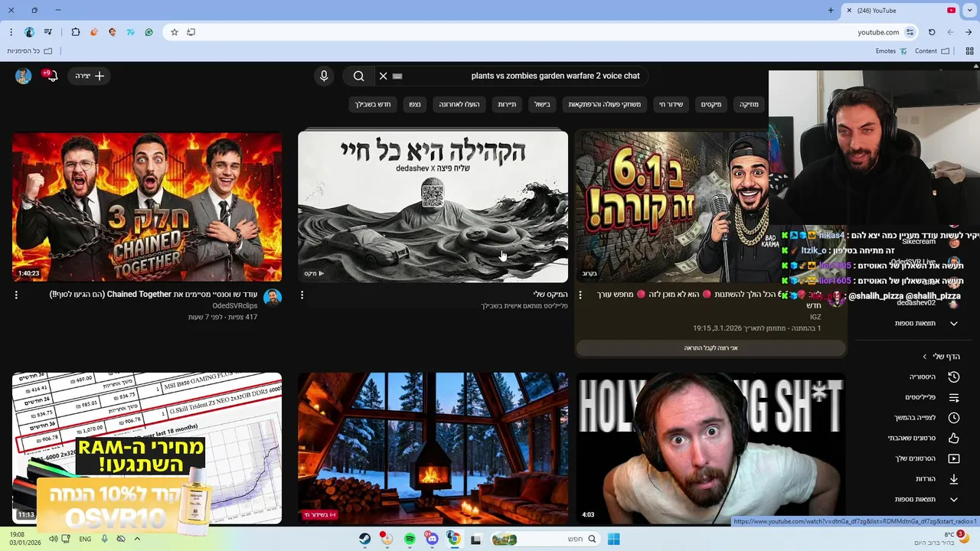This screenshot has height=551, width=980.
Task: Select the תיירות filter chip
Action: (507, 104)
